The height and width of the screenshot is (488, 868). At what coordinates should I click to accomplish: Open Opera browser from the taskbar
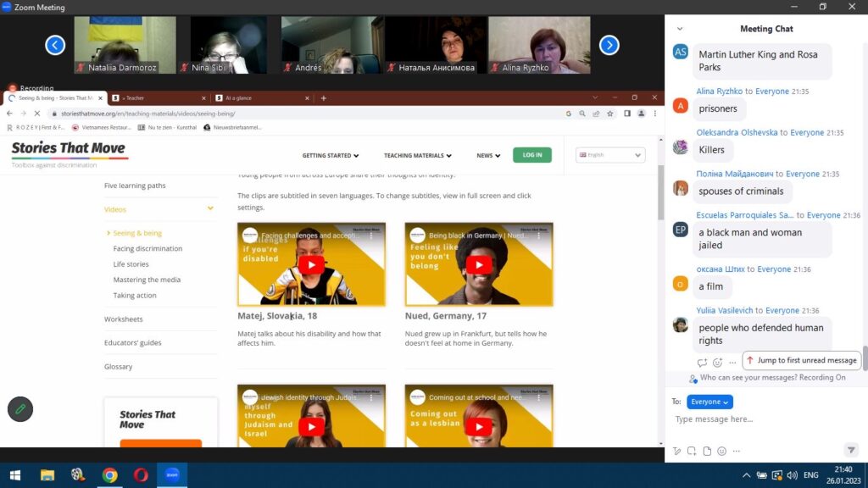point(141,474)
